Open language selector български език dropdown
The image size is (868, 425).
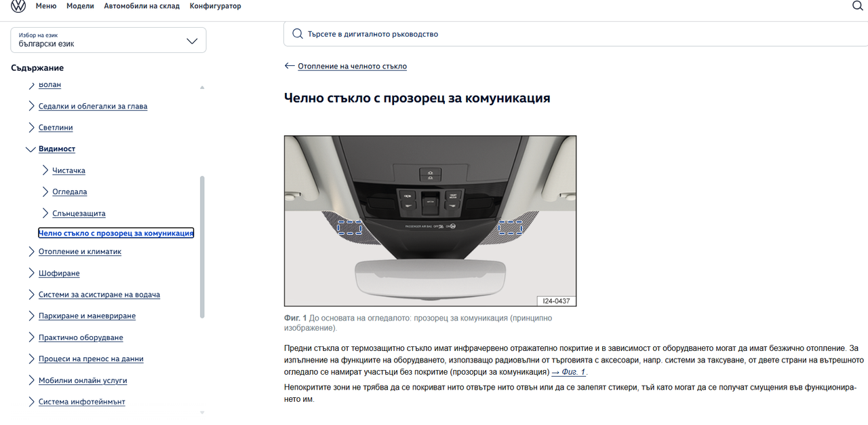pyautogui.click(x=108, y=40)
